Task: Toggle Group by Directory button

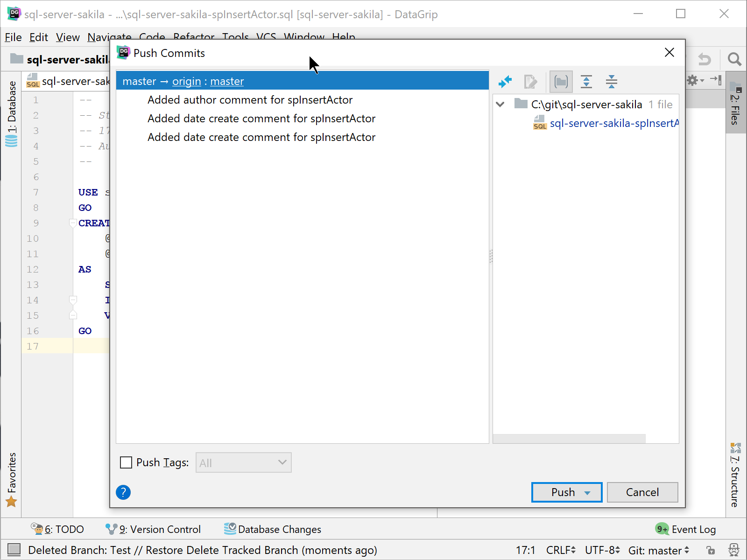Action: (x=561, y=82)
